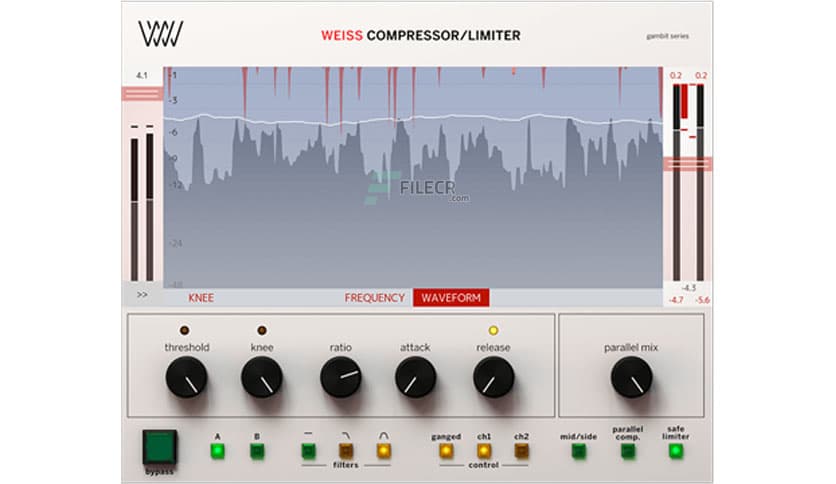Click the LED above threshold

point(184,330)
